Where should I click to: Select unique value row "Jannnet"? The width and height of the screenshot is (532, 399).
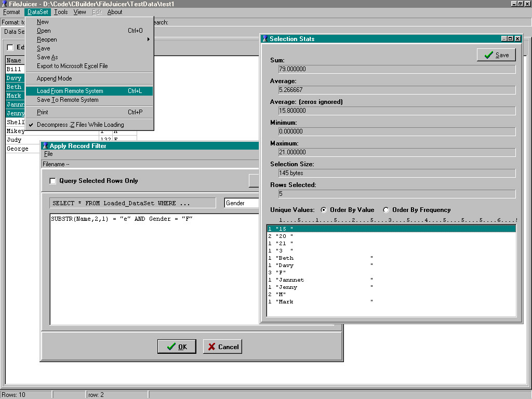point(392,280)
